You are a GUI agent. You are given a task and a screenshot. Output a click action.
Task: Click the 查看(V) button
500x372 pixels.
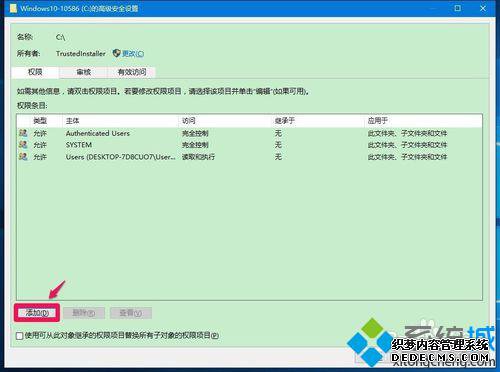click(131, 313)
